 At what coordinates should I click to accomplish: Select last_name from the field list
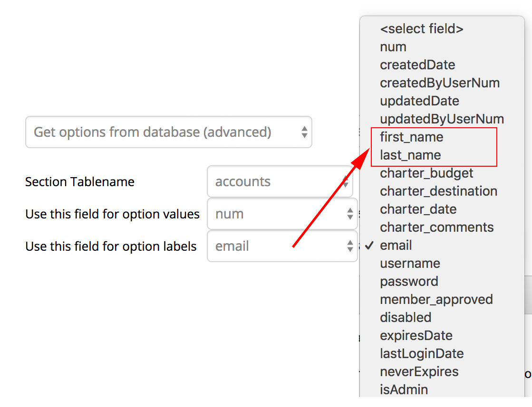click(x=410, y=155)
